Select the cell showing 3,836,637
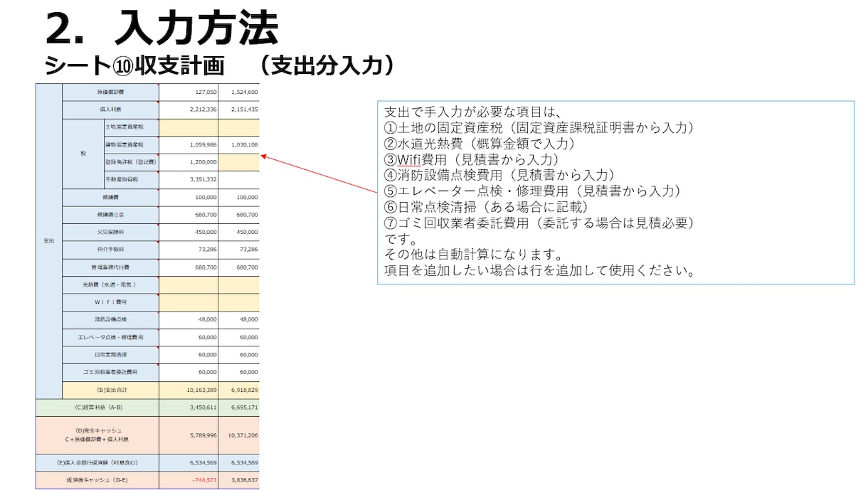 (239, 480)
